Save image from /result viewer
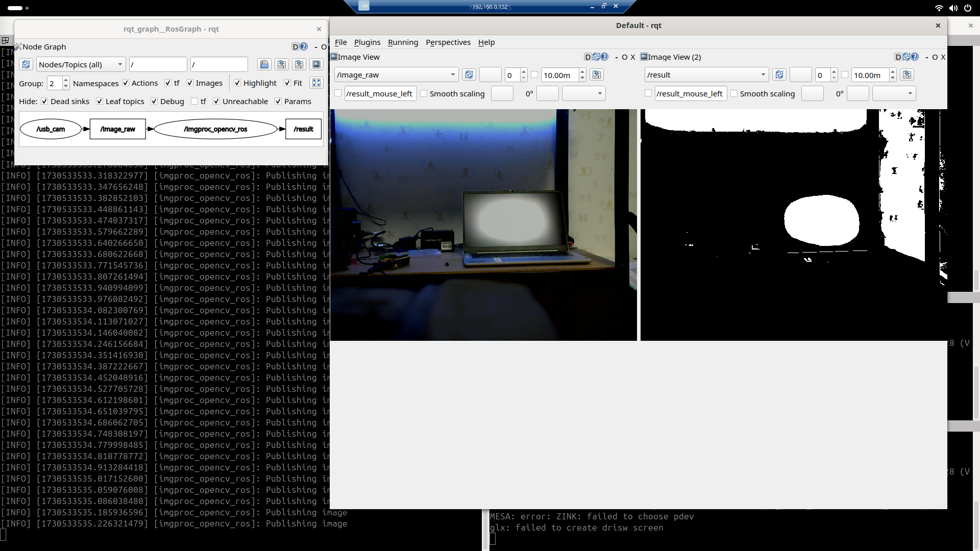 click(x=907, y=75)
